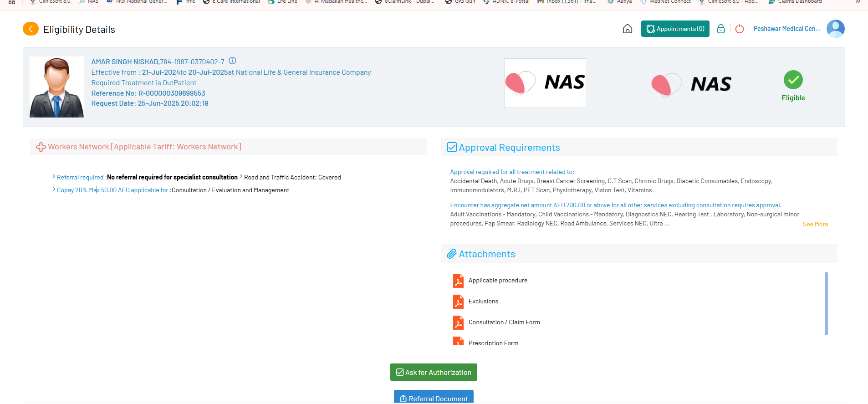The height and width of the screenshot is (404, 868).
Task: Click the Approval Requirements checkbox icon
Action: click(452, 147)
